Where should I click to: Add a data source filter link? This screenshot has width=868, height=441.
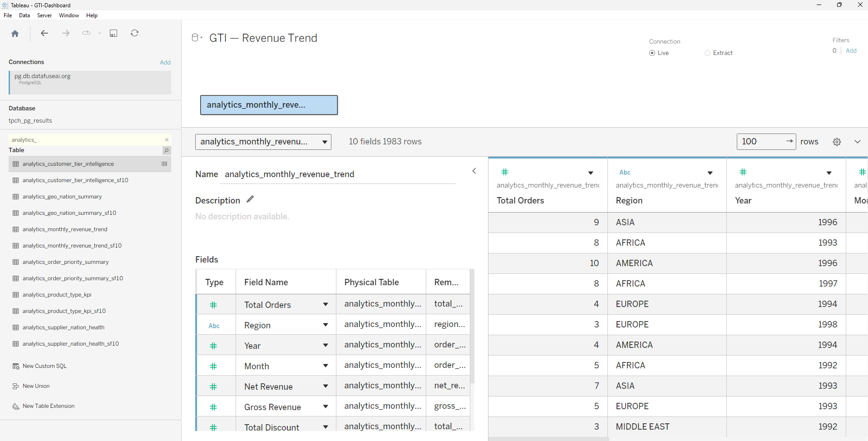click(851, 51)
